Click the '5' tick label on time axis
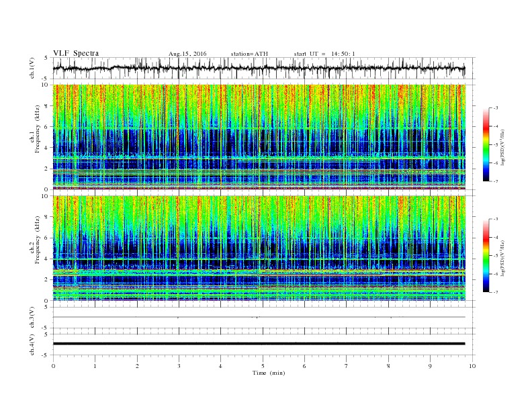The width and height of the screenshot is (532, 411). coord(263,366)
